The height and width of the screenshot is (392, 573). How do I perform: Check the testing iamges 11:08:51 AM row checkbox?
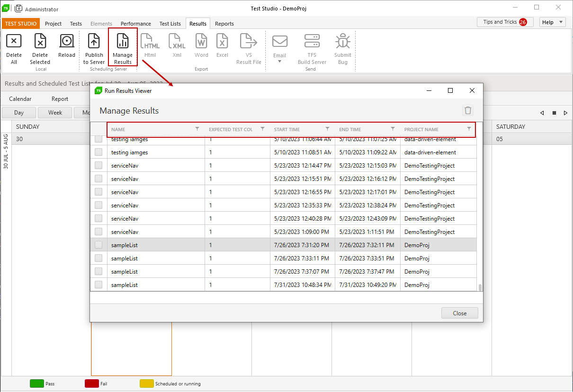[x=98, y=152]
